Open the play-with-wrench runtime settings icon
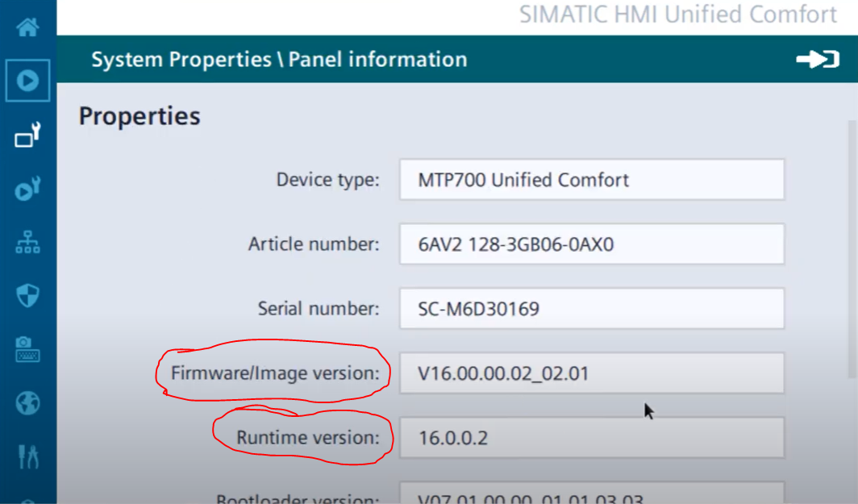The width and height of the screenshot is (858, 504). tap(27, 190)
